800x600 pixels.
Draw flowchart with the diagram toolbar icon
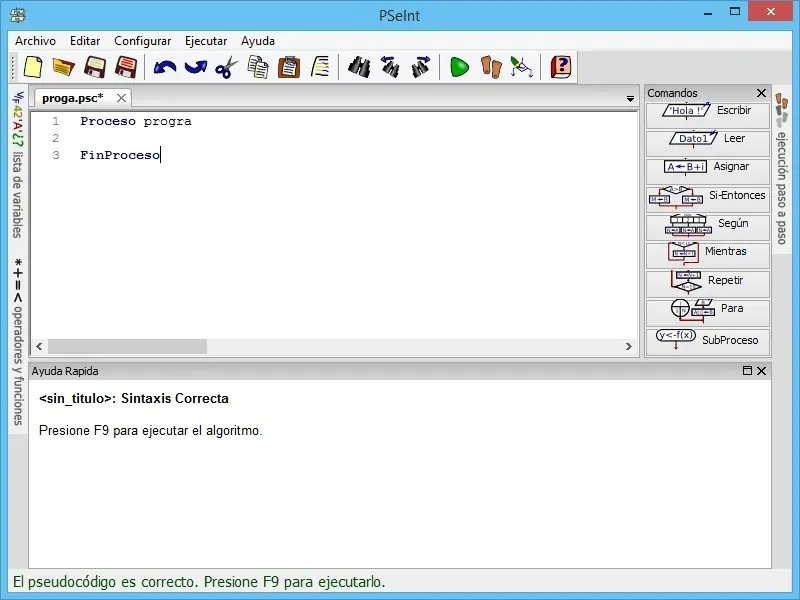point(521,67)
